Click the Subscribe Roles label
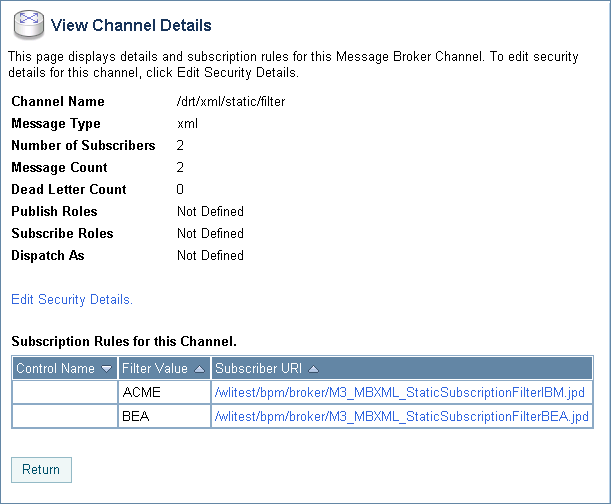 click(x=62, y=233)
